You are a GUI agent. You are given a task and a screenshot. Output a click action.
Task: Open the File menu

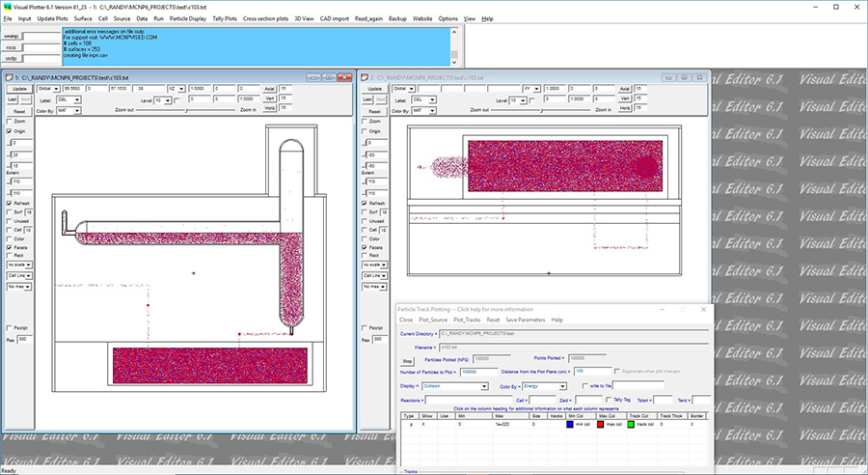tap(8, 18)
